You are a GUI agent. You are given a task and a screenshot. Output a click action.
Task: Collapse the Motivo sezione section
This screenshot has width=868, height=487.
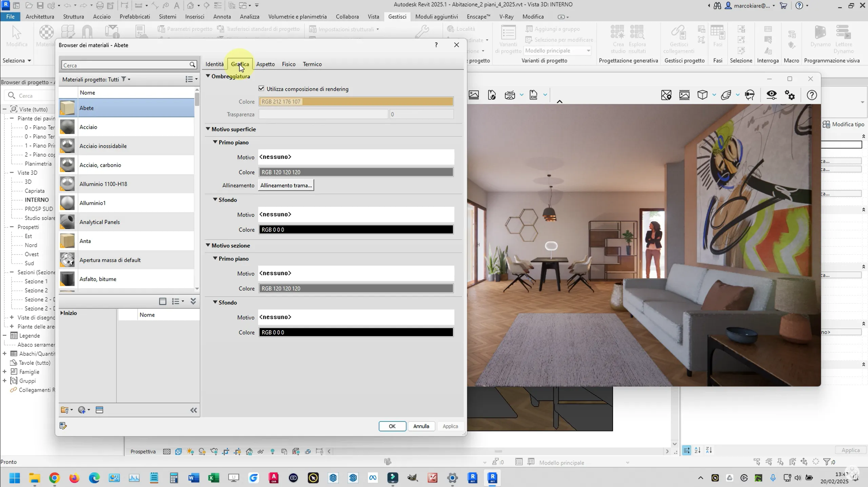pyautogui.click(x=208, y=245)
